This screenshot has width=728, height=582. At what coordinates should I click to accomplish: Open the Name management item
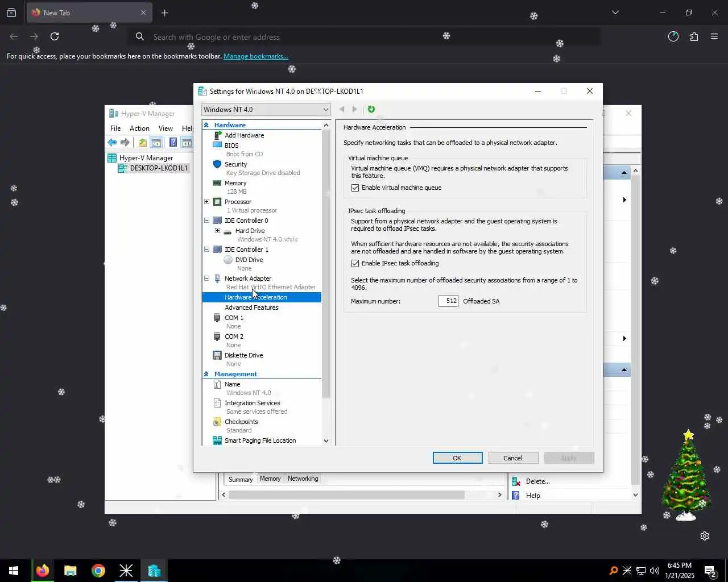pos(232,384)
